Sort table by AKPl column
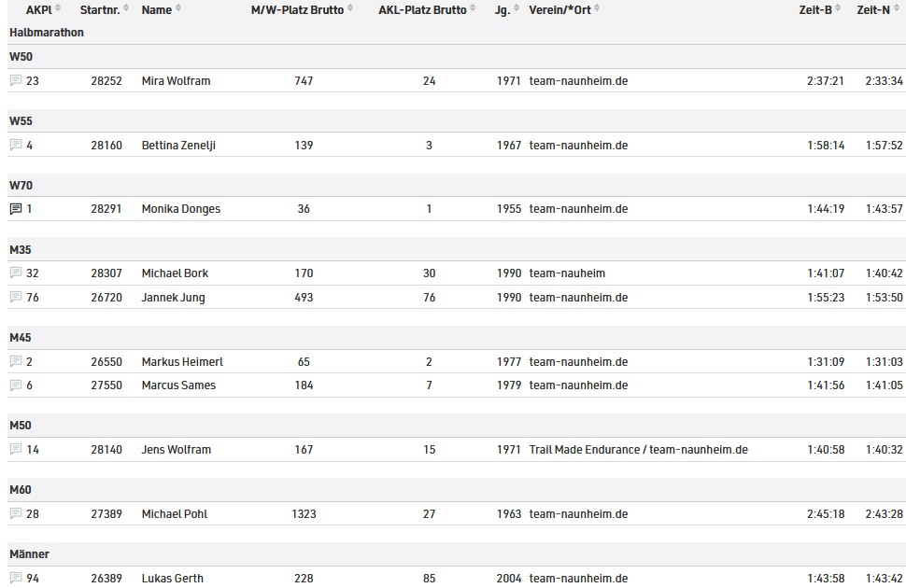This screenshot has height=588, width=906. tap(43, 10)
